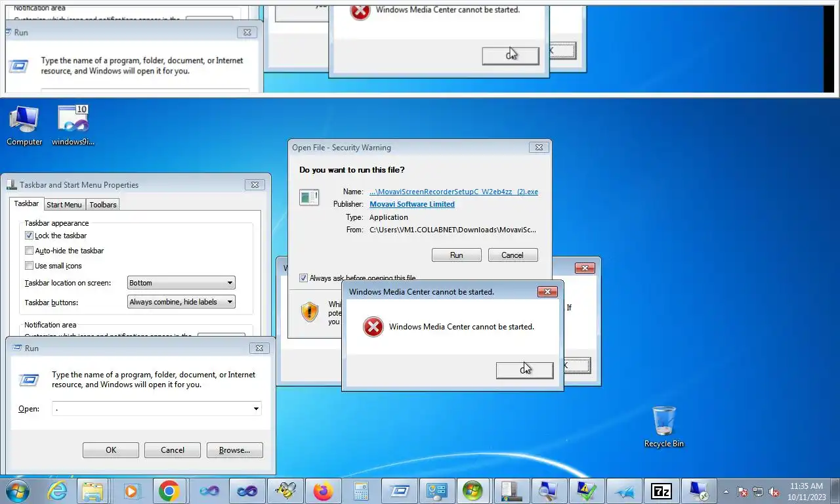
Task: Open network status tray icon
Action: (x=758, y=492)
